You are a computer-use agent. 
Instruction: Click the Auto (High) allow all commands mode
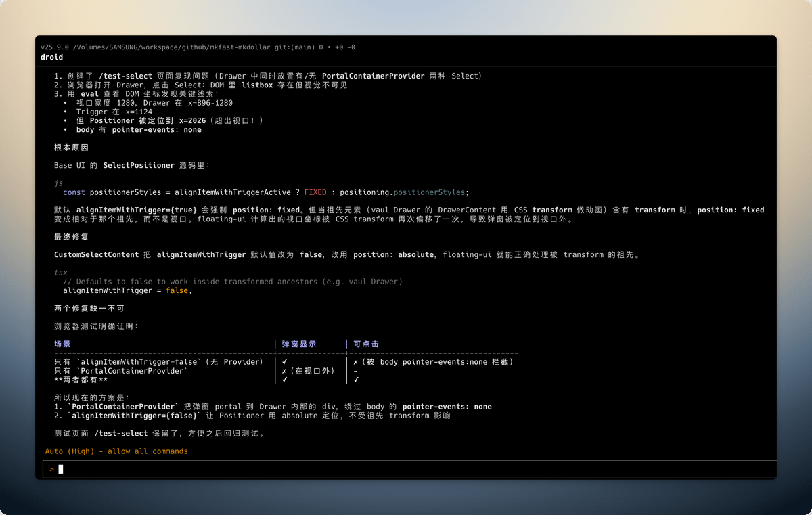coord(116,451)
